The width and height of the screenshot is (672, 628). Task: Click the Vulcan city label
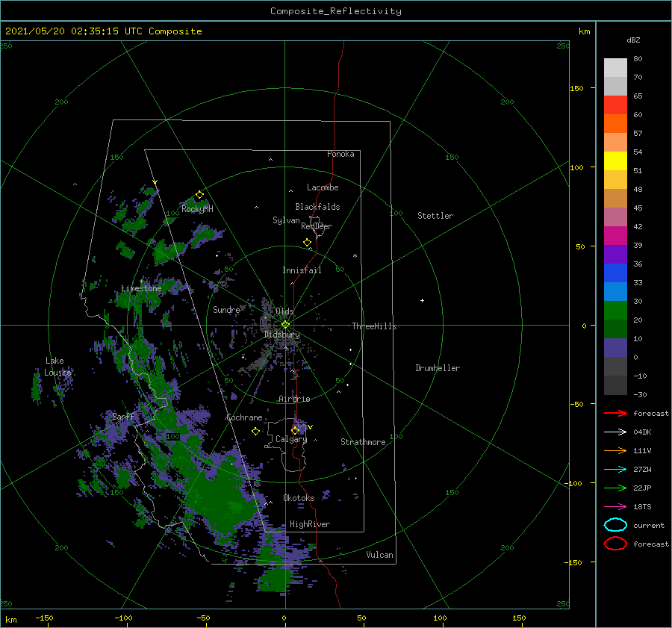pos(379,555)
